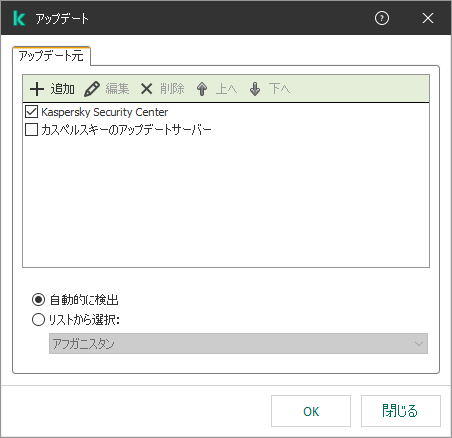Select the 自動的に検出 radio button
Viewport: 452px width, 438px height.
click(x=38, y=300)
